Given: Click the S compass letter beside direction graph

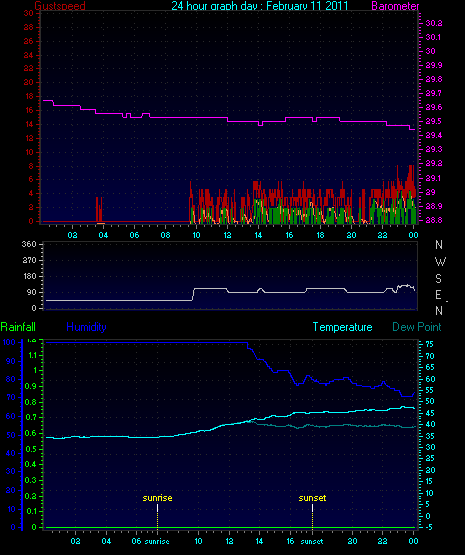Looking at the screenshot, I should click(x=438, y=279).
